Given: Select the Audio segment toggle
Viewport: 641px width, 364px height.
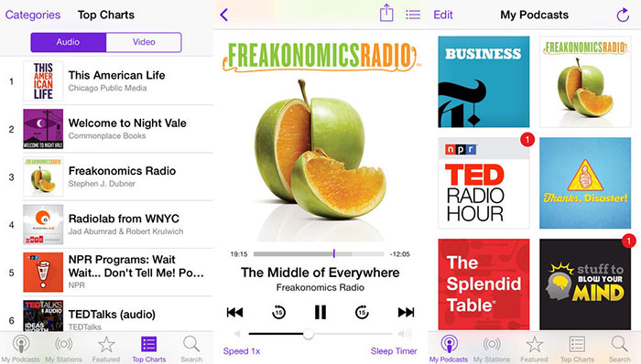Looking at the screenshot, I should click(69, 42).
